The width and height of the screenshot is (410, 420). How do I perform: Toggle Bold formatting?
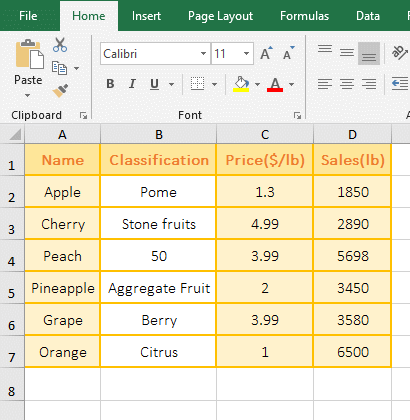(x=110, y=84)
